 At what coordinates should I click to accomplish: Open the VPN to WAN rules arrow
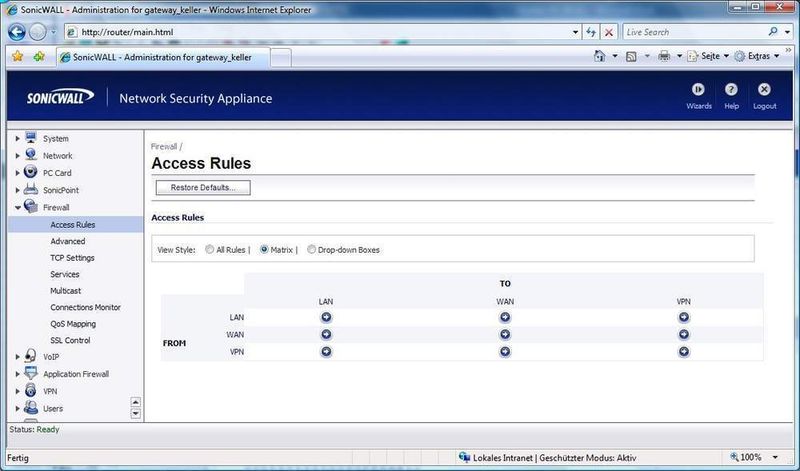[x=505, y=352]
